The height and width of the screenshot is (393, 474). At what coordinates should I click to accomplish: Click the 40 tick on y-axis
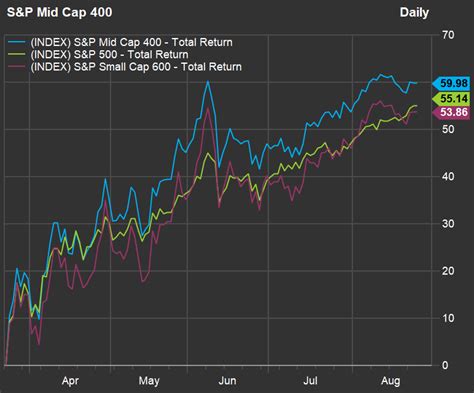[448, 176]
